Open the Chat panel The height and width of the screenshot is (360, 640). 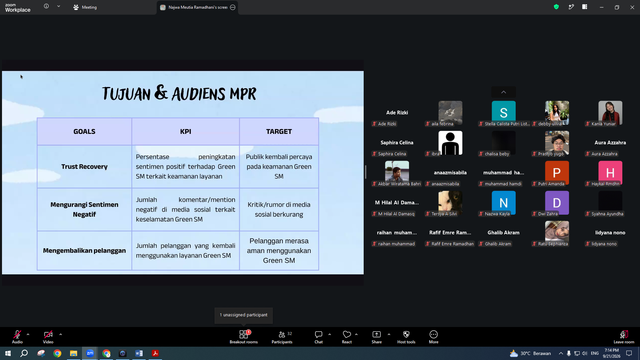tap(318, 337)
